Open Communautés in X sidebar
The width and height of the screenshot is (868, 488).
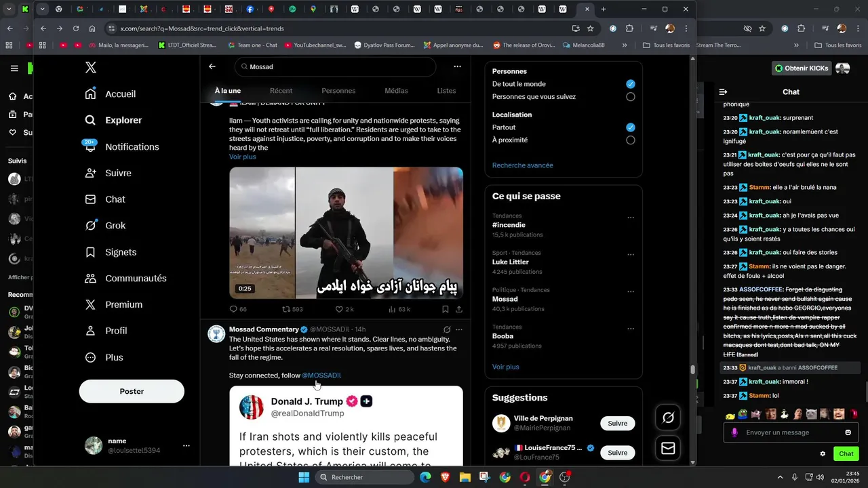(125, 278)
